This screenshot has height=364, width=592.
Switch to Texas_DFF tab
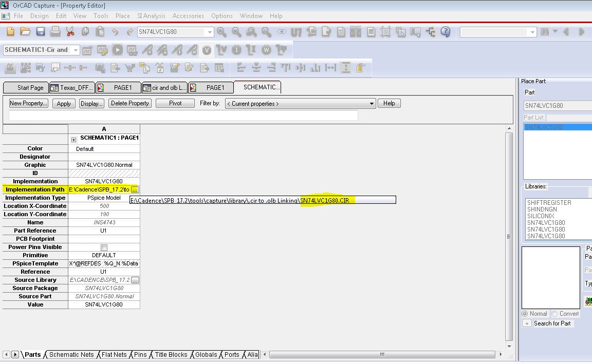[72, 87]
